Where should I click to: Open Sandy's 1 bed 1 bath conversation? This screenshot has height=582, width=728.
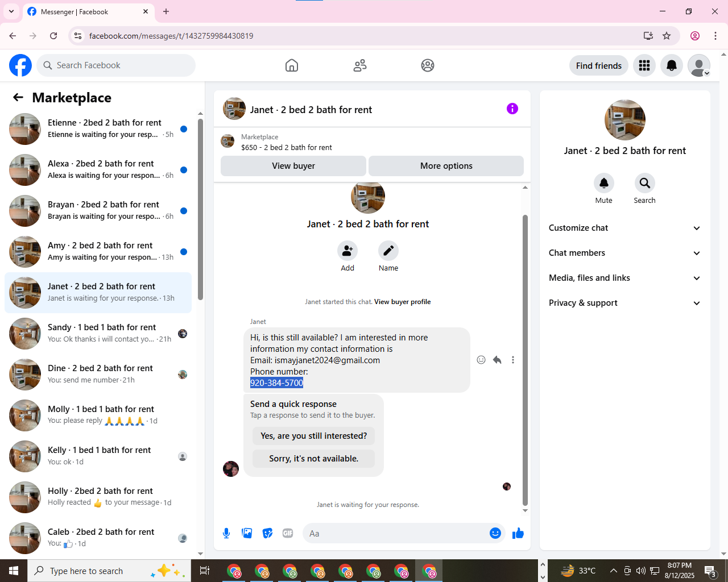coord(98,334)
